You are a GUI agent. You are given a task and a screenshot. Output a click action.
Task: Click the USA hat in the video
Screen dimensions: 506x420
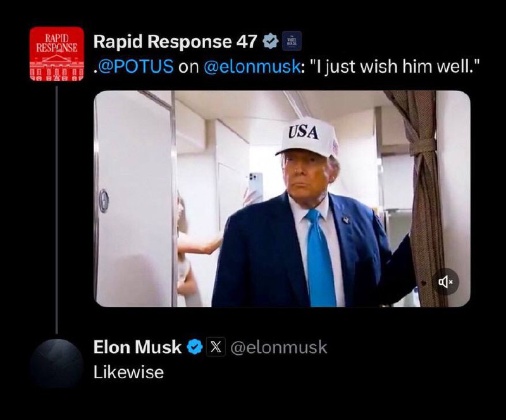(307, 137)
